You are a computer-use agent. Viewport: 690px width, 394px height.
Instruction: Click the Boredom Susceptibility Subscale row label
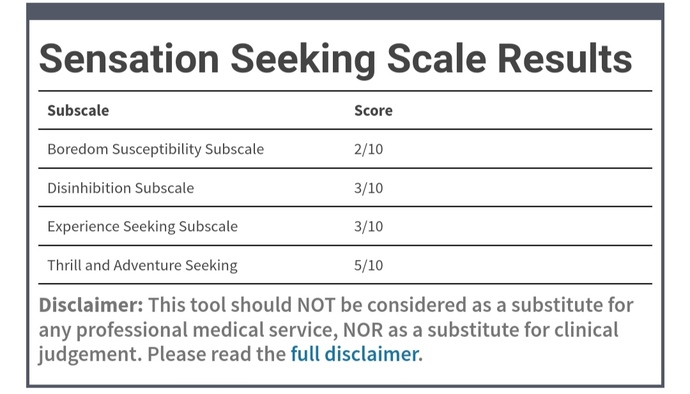click(x=156, y=149)
